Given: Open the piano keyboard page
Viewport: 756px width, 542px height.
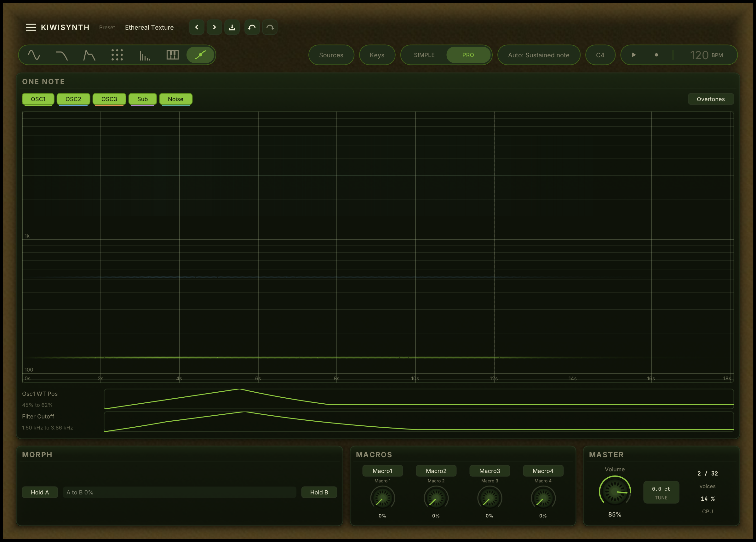Looking at the screenshot, I should [172, 55].
